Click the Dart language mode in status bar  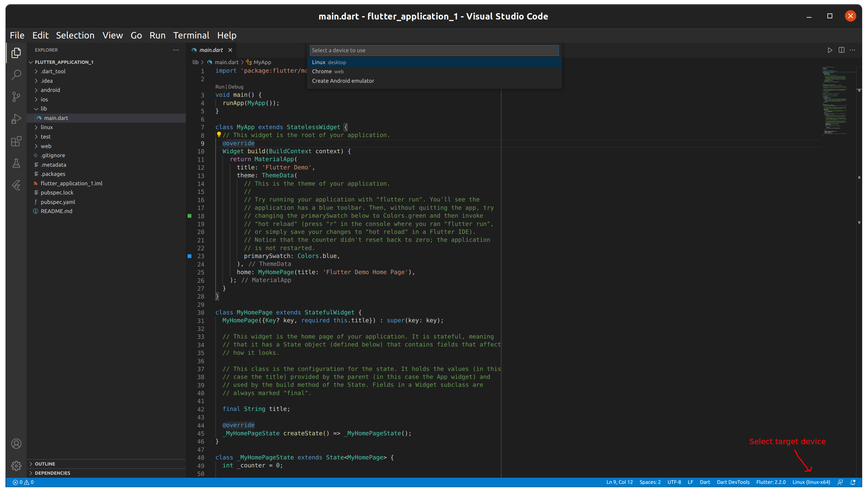coord(704,482)
